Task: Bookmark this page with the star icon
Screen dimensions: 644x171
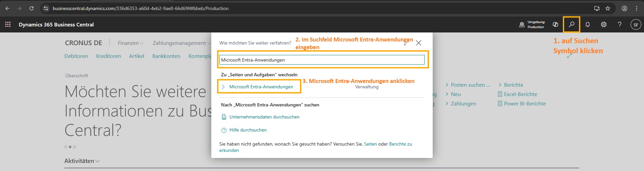Action: click(608, 8)
